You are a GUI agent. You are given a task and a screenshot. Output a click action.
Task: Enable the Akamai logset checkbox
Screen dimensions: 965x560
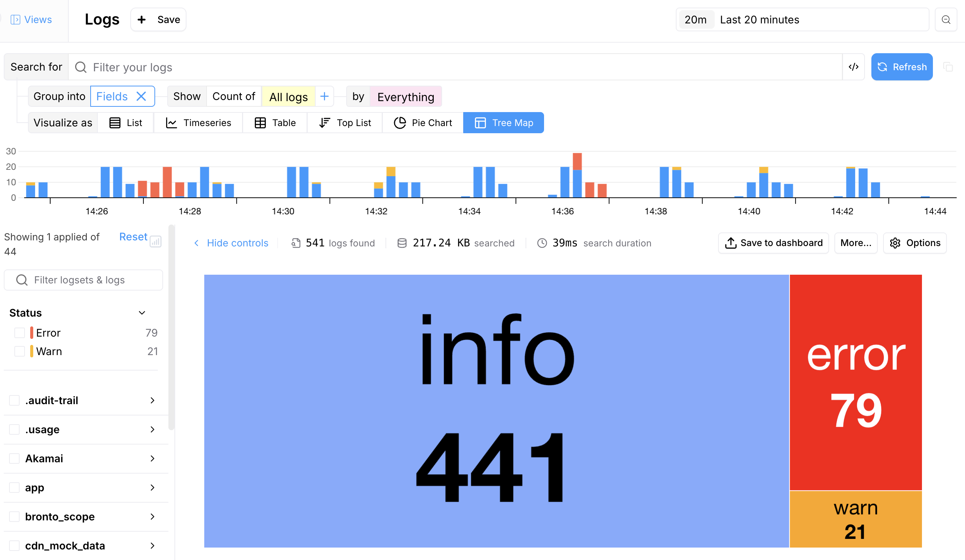click(15, 458)
